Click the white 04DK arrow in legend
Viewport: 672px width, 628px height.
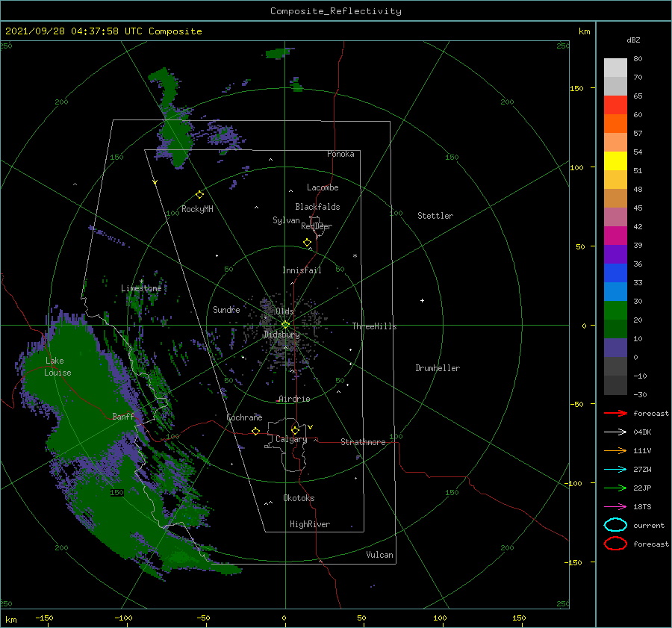615,432
